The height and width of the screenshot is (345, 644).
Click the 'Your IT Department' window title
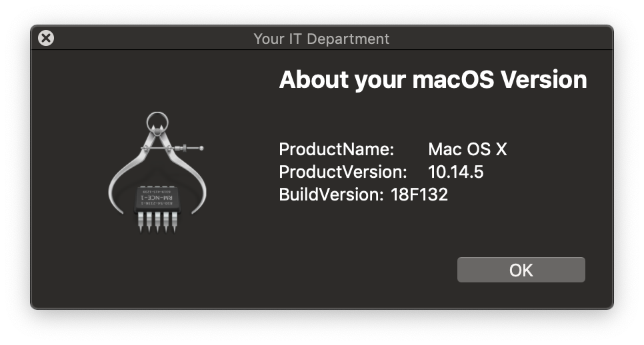(321, 39)
